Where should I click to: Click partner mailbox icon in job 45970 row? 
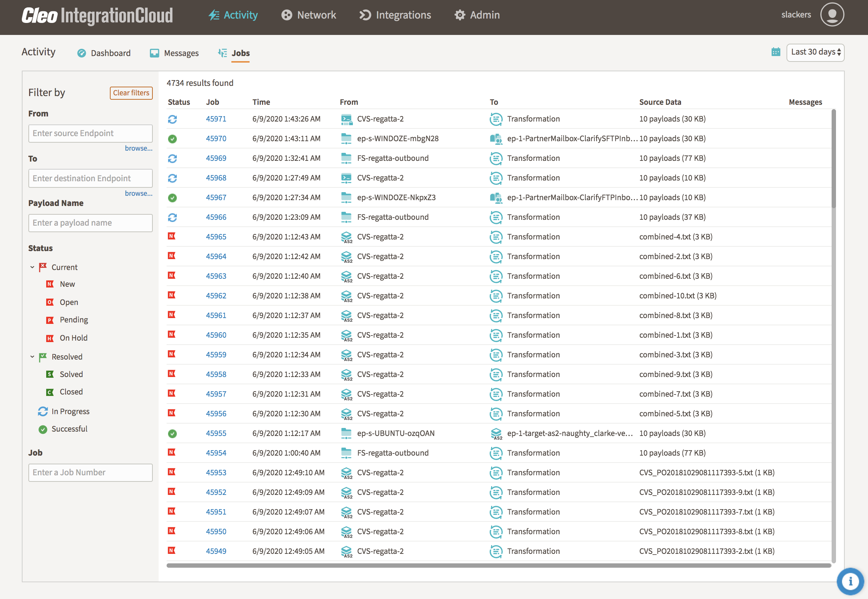[496, 139]
